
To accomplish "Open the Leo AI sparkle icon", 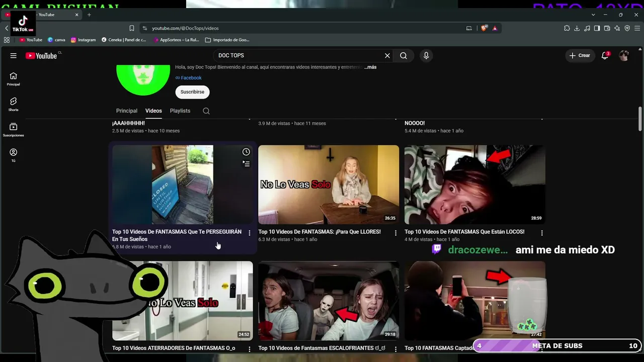I will tap(617, 28).
